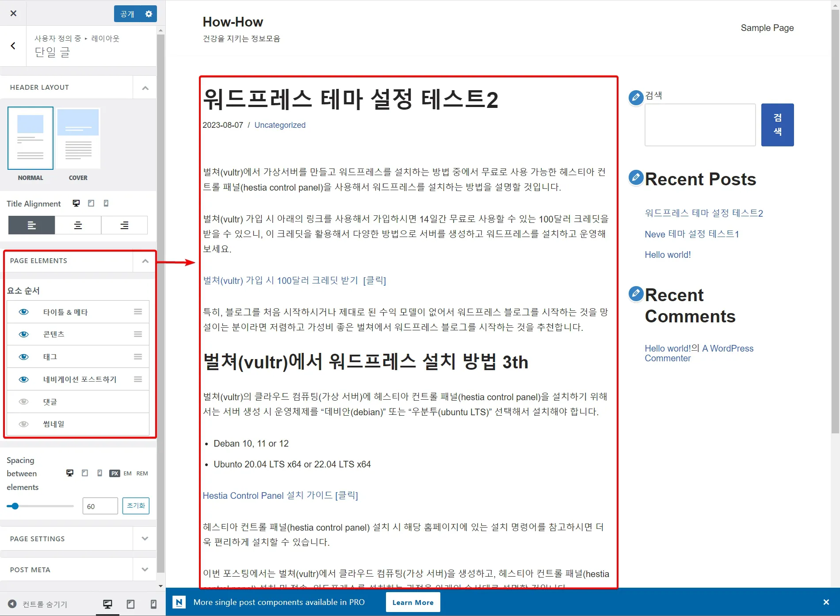Show the 댓글 element

coord(24,402)
